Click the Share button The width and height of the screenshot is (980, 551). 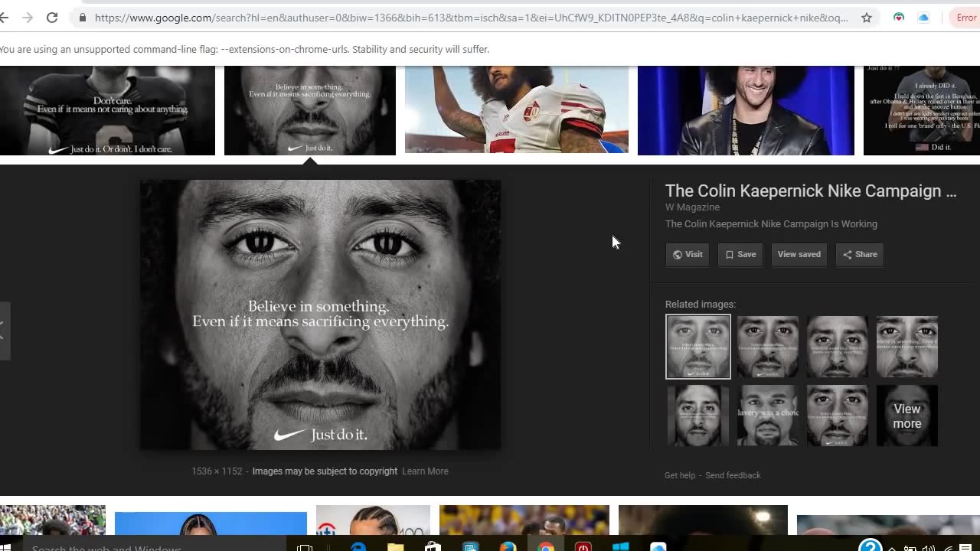[860, 255]
